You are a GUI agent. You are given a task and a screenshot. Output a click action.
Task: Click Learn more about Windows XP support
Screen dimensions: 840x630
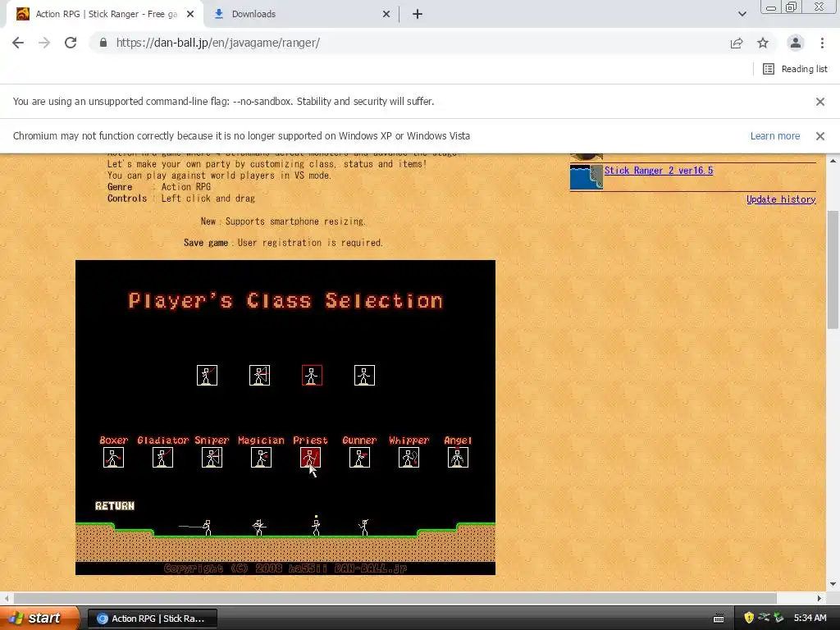tap(774, 136)
